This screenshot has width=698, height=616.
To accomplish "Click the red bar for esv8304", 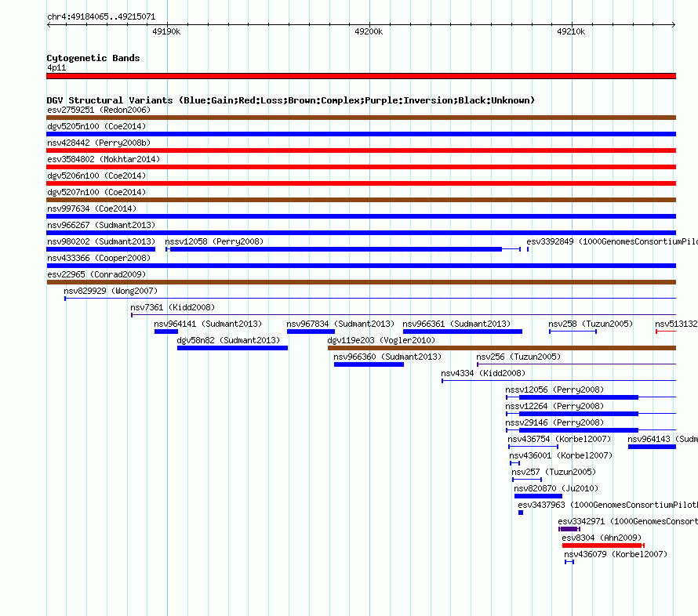I will [602, 545].
